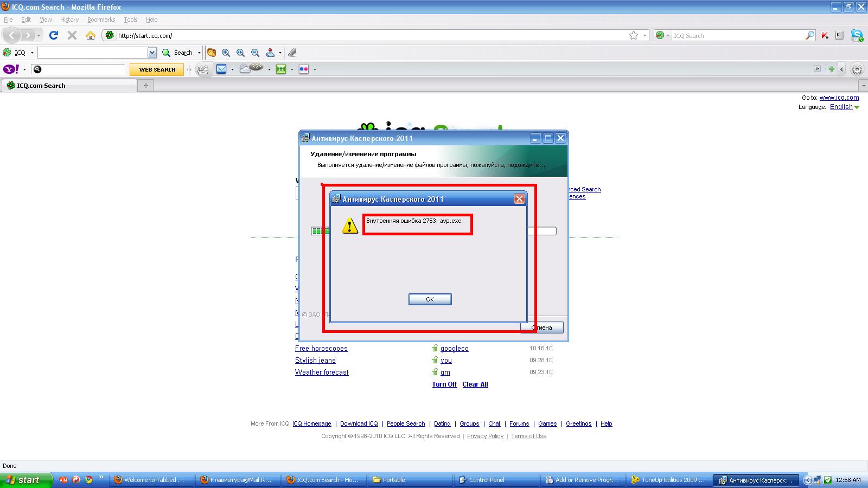Image resolution: width=868 pixels, height=488 pixels.
Task: Open the Free horoscopes link
Action: 321,349
